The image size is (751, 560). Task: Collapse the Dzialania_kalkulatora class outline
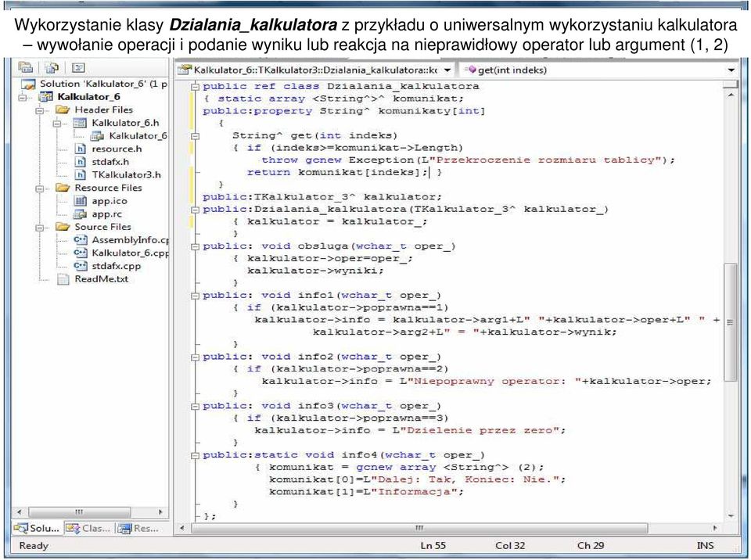195,87
